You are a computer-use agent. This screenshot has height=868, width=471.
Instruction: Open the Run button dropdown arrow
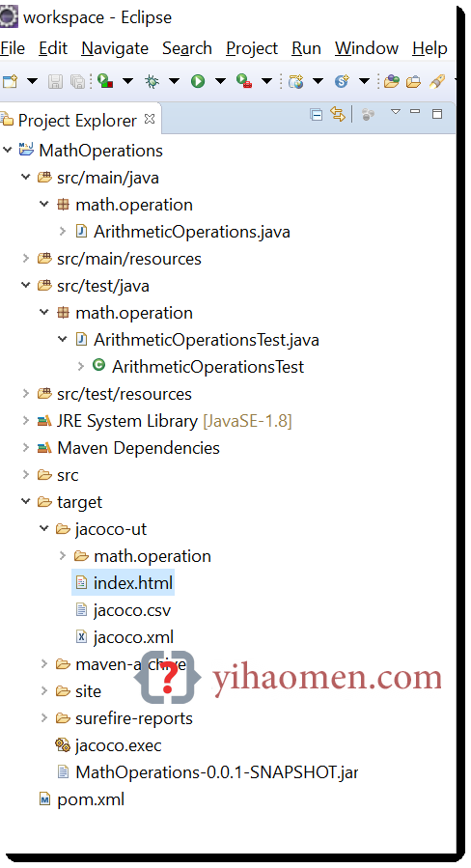(220, 82)
